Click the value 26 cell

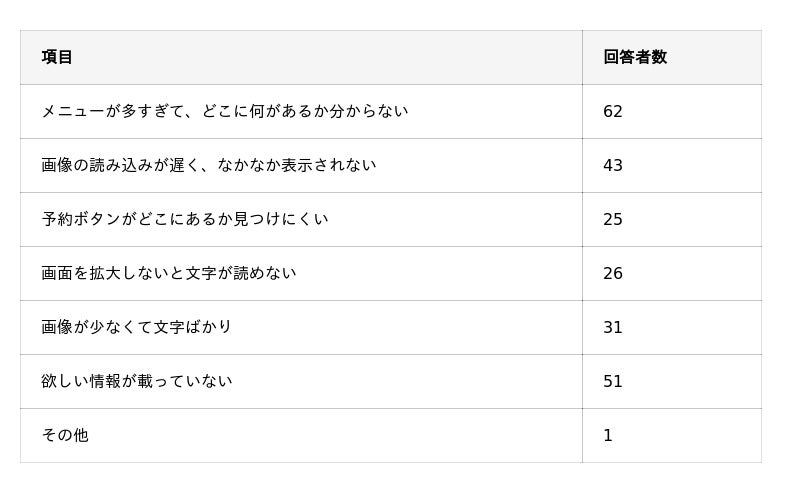[613, 273]
